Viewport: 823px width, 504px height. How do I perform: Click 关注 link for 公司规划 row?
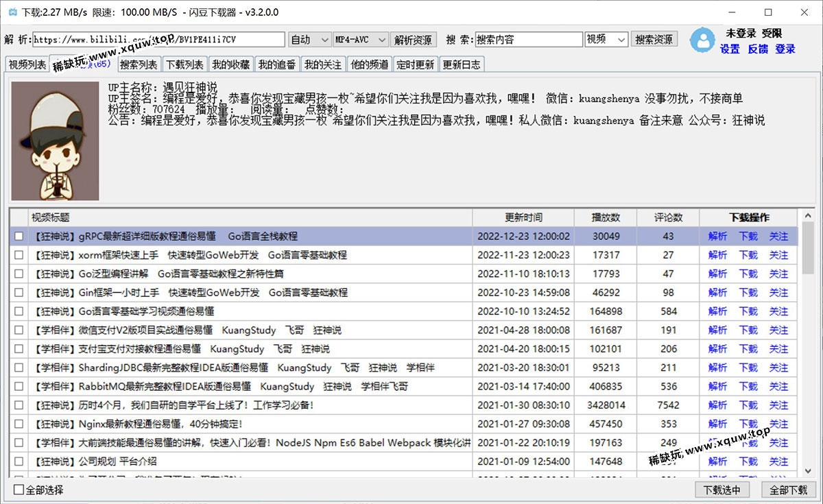[778, 461]
